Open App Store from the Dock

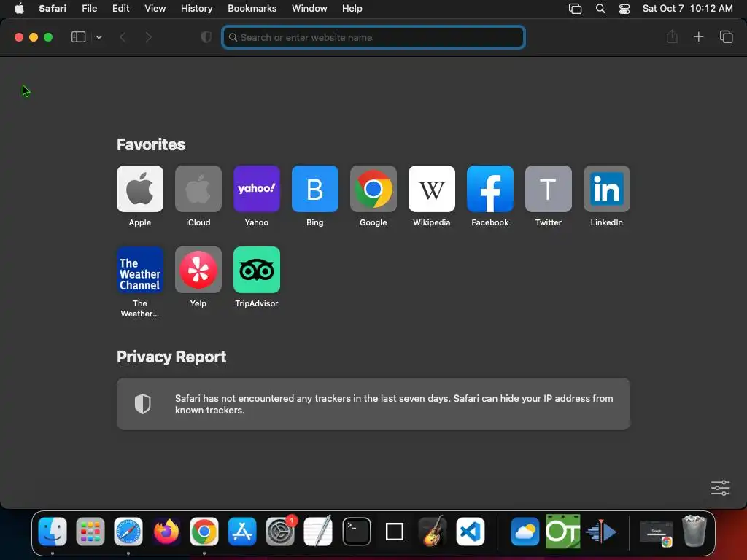[x=242, y=531]
